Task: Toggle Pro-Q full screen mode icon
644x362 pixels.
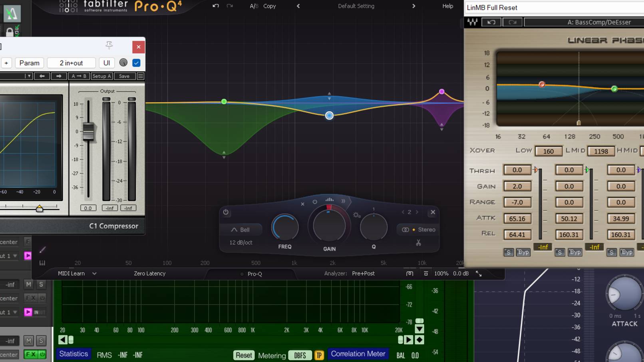Action: click(x=478, y=274)
